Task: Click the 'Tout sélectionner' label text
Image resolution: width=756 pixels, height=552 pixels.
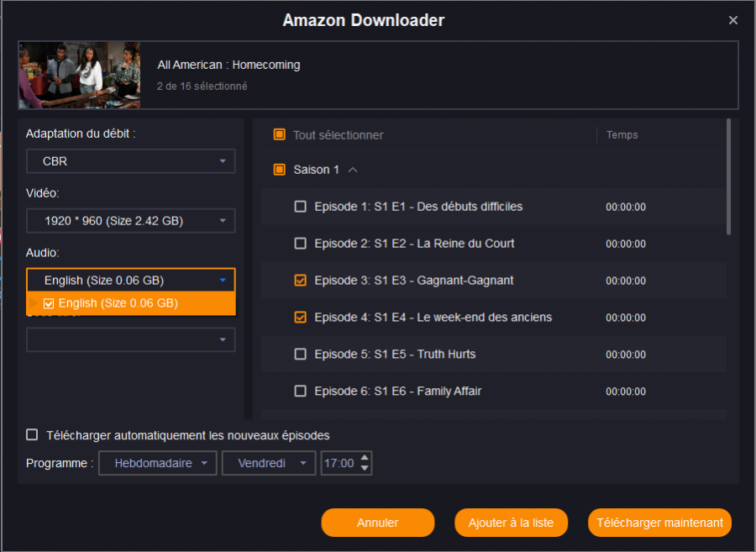Action: click(x=339, y=135)
